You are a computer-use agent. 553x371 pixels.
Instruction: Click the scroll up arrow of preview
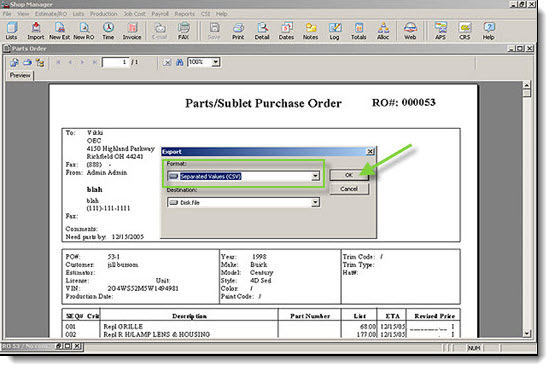(x=527, y=85)
